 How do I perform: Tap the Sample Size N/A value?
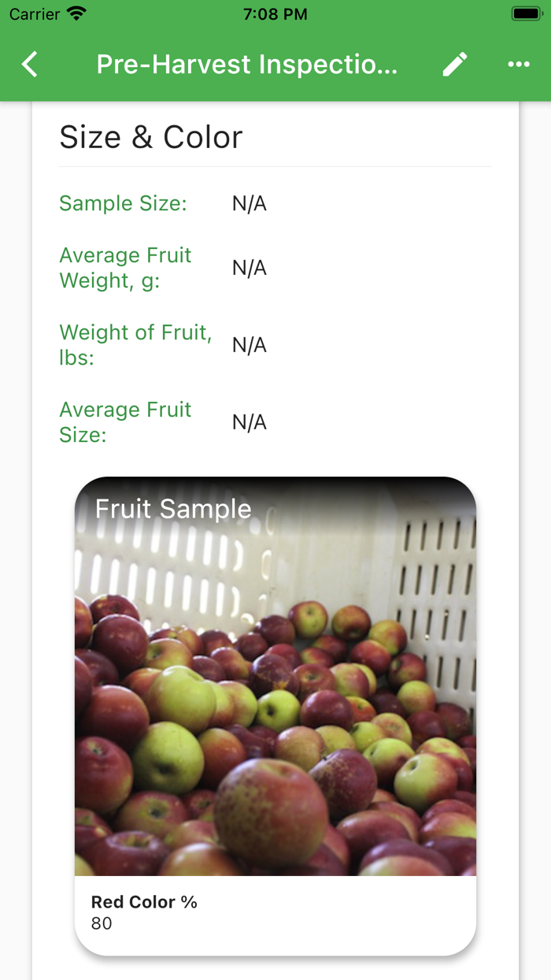tap(249, 203)
